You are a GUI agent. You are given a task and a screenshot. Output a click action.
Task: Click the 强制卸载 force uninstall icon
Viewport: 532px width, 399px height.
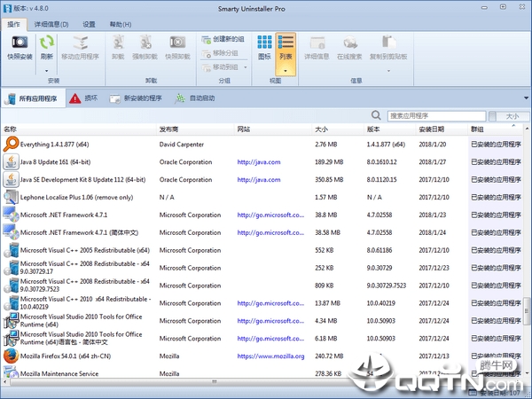(x=145, y=43)
